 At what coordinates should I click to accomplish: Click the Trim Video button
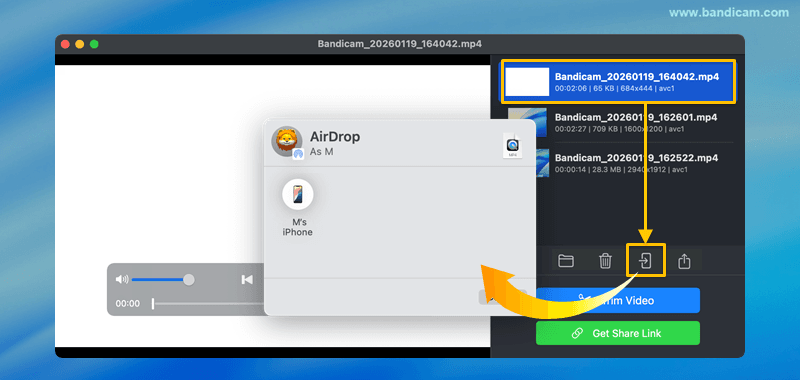pos(618,300)
